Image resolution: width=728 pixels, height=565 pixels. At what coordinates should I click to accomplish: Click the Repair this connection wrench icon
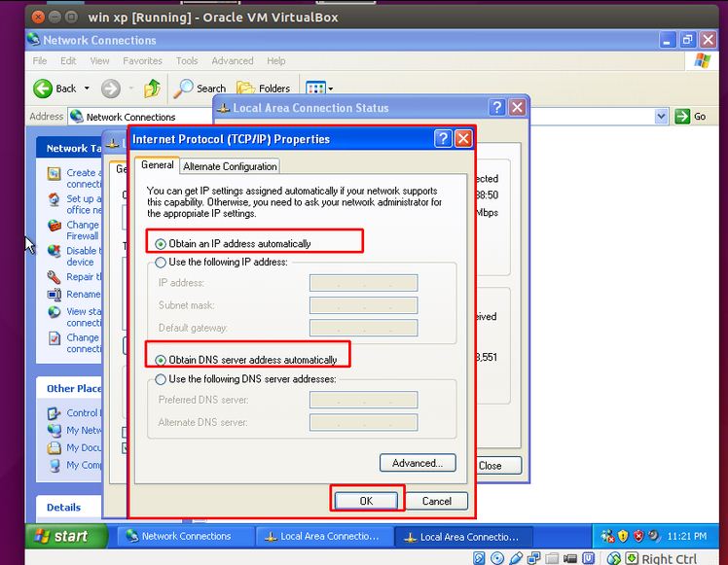point(55,277)
